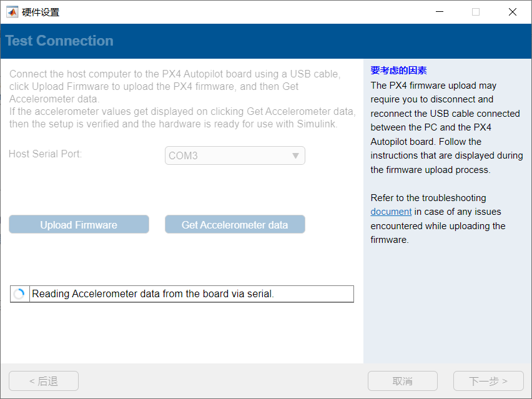Open the troubleshooting document link

391,212
